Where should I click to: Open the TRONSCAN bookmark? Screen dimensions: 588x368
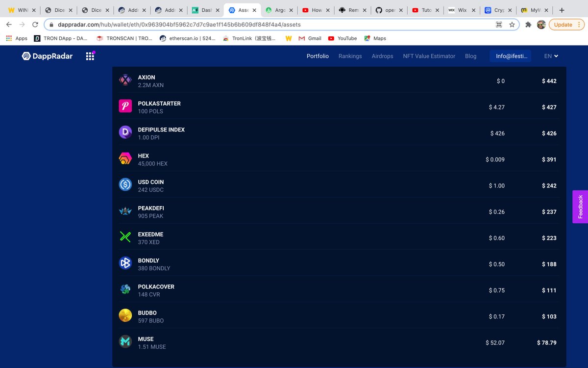click(x=124, y=38)
